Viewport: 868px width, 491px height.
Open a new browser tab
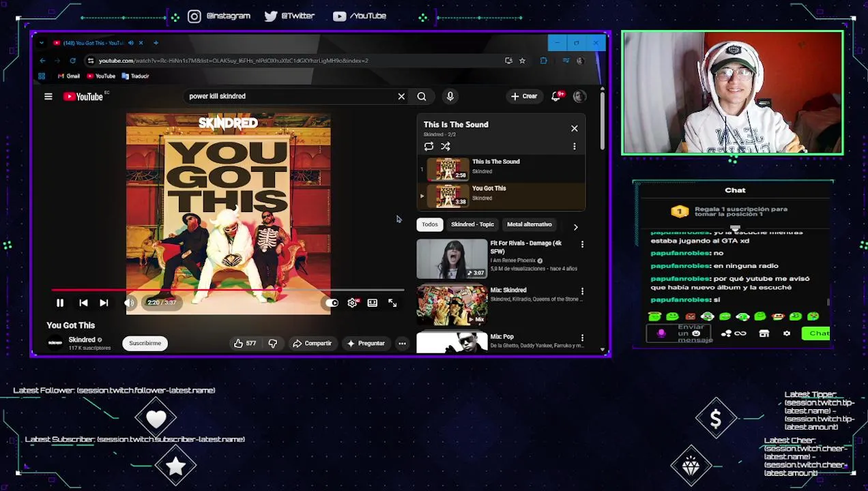tap(156, 43)
